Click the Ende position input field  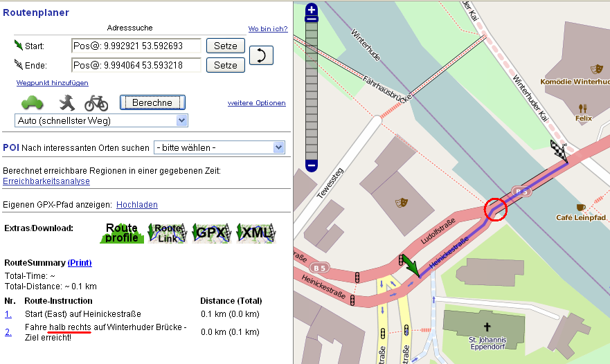point(136,65)
